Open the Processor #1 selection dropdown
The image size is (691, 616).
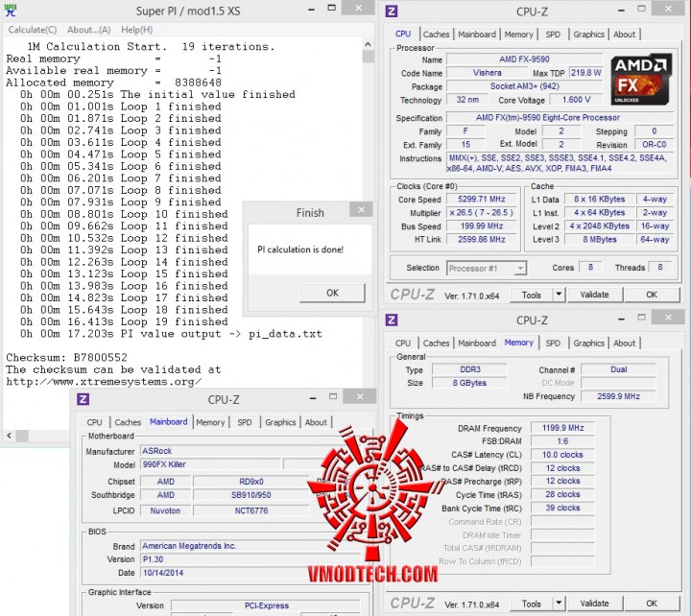point(487,268)
